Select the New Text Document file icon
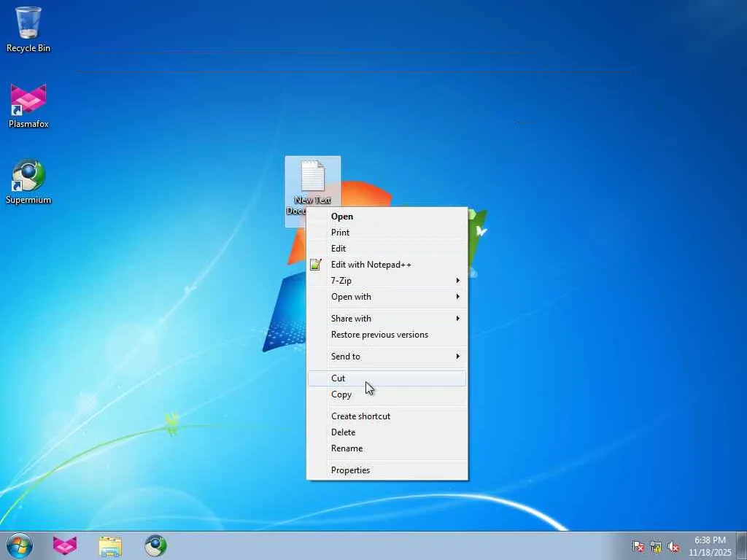 tap(312, 183)
